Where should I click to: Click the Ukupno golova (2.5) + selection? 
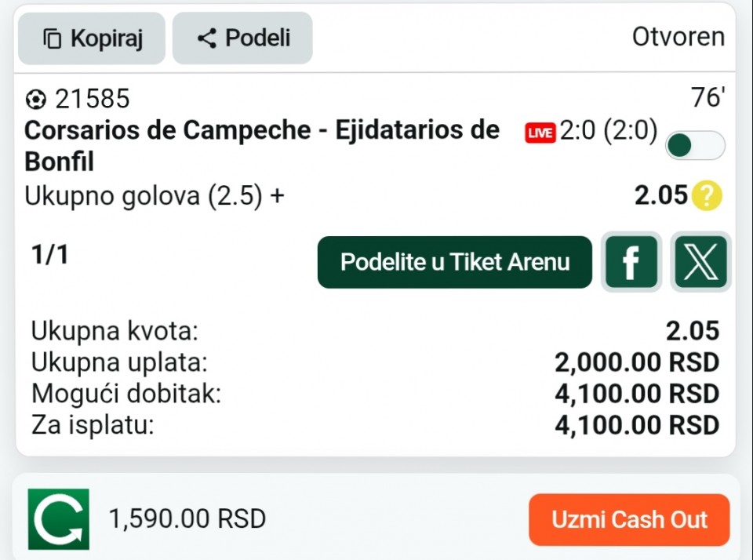pos(155,196)
